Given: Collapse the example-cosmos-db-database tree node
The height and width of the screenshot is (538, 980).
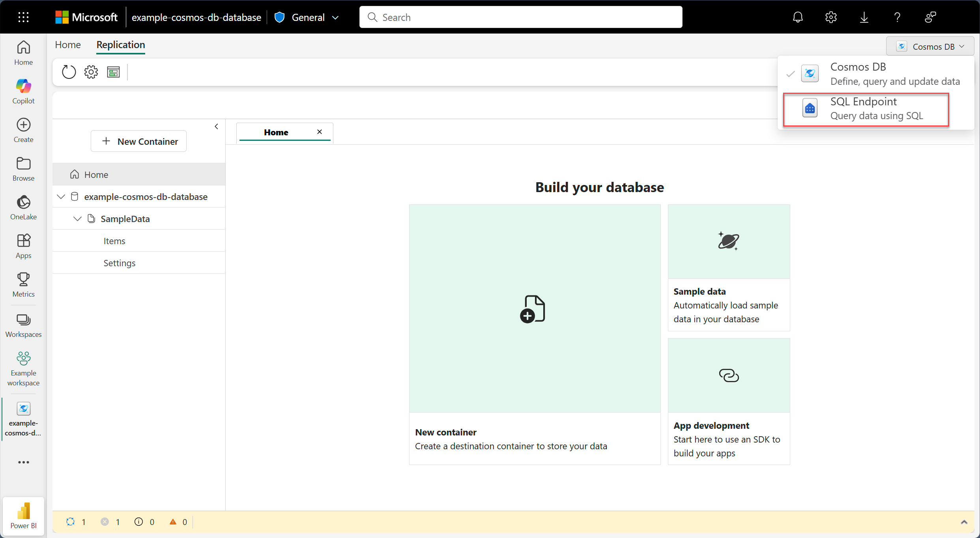Looking at the screenshot, I should (61, 196).
